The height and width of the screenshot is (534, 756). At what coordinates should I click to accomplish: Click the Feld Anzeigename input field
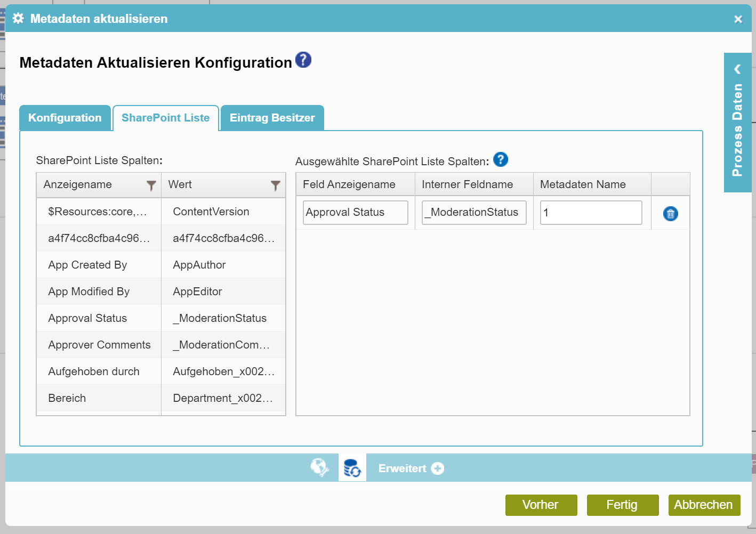pyautogui.click(x=355, y=213)
